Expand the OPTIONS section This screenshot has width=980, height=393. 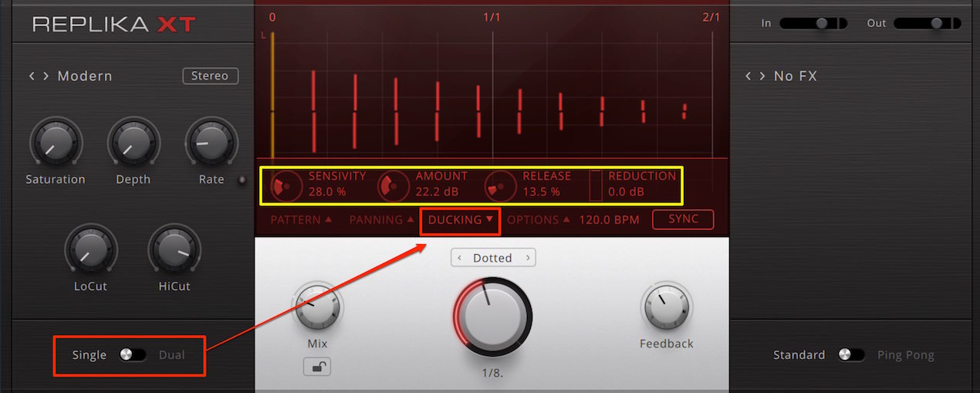(538, 220)
